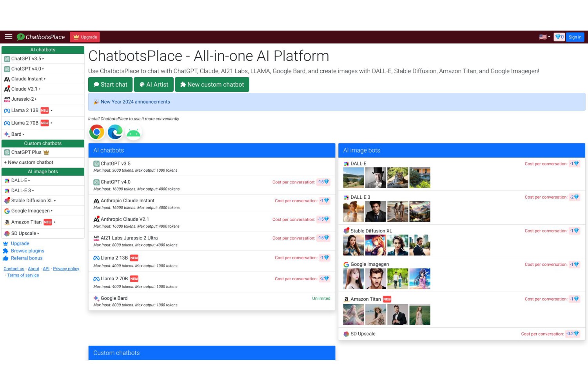Select ChatGPT Plus custom chatbot
This screenshot has height=392, width=588.
[43, 152]
